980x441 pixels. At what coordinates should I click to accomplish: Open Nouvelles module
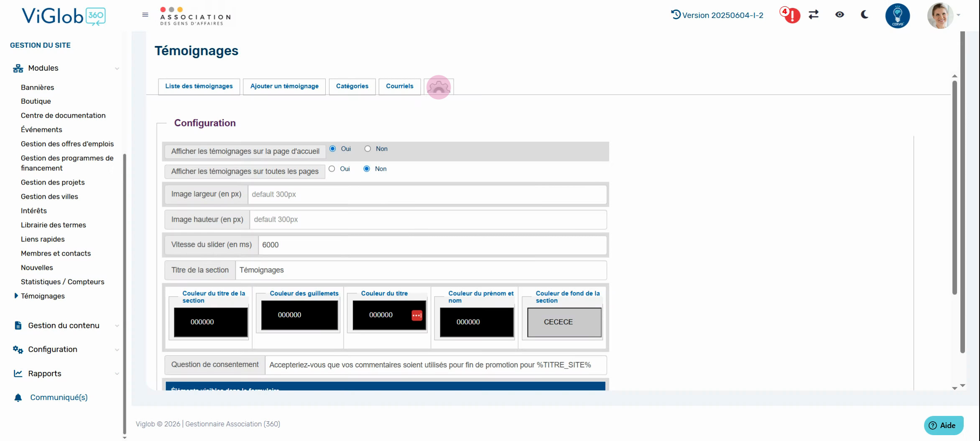pos(37,268)
